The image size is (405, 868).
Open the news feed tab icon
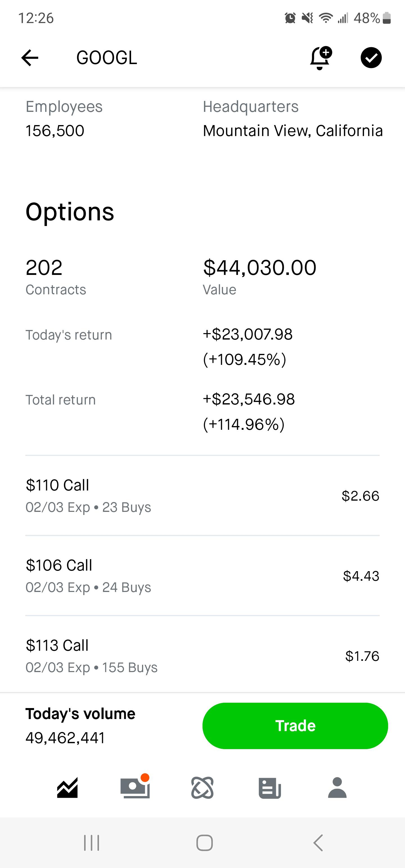tap(270, 788)
